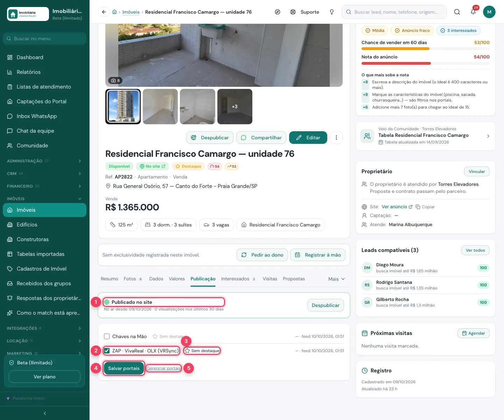Toggle destaque star for Chaves na Mão
Screen dimensions: 504x420
(169, 336)
